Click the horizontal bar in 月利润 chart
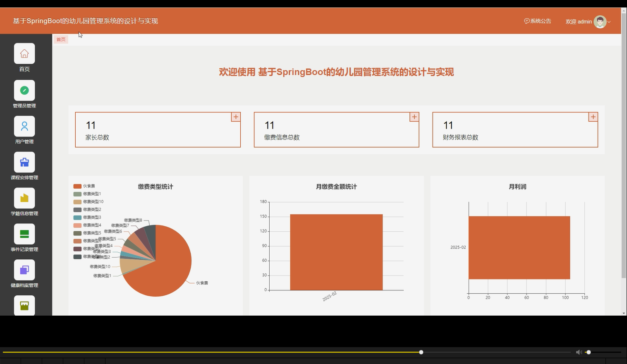This screenshot has height=364, width=627. tap(519, 247)
